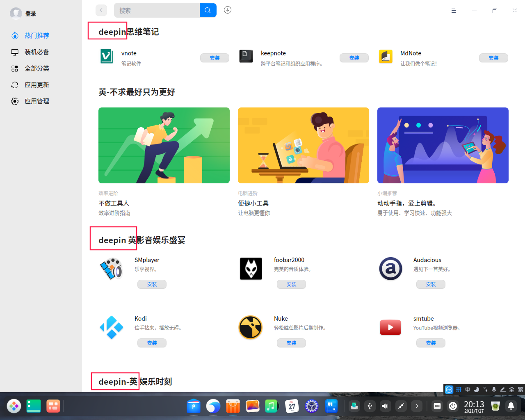The height and width of the screenshot is (420, 525).
Task: Open the onscreen keyboard tray icon
Action: coord(437,406)
